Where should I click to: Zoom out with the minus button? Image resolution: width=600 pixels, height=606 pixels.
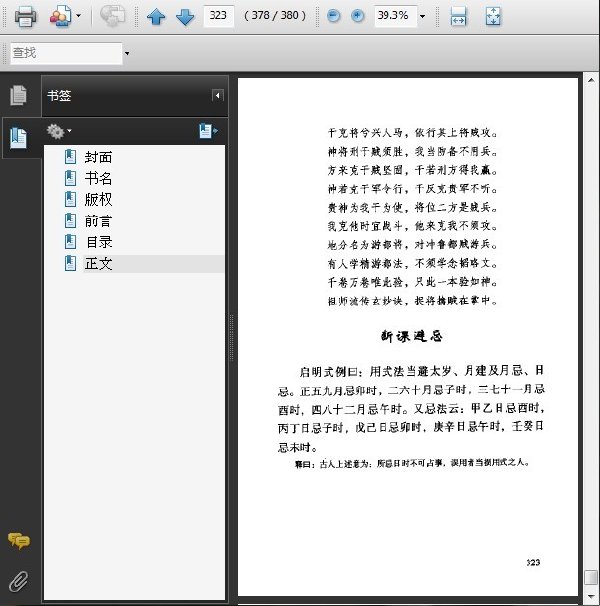pos(333,16)
